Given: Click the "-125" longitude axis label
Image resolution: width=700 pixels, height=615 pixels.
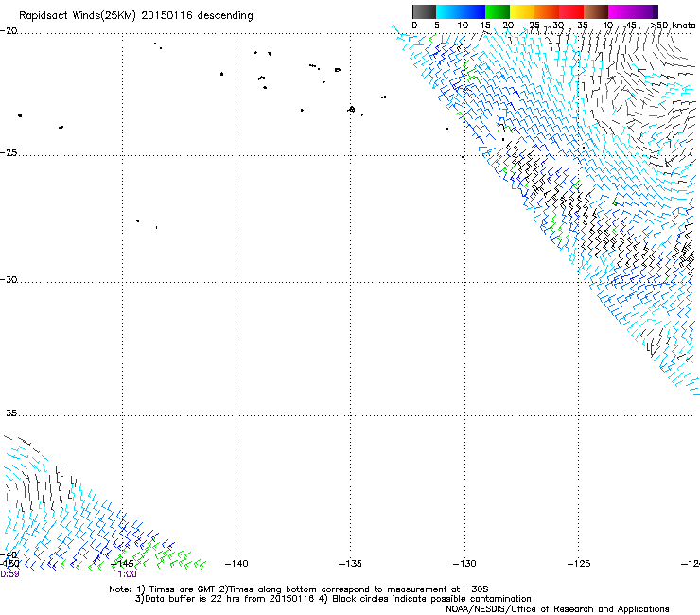Looking at the screenshot, I should point(579,564).
